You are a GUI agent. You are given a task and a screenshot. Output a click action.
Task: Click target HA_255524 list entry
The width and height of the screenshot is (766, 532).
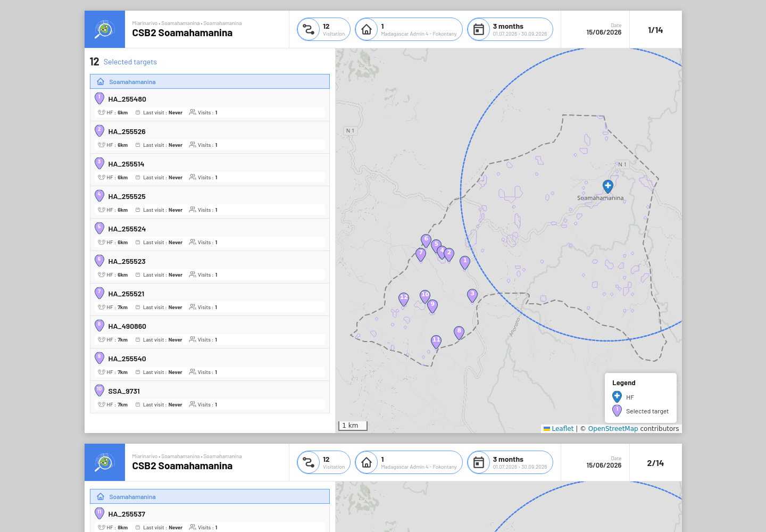point(210,235)
